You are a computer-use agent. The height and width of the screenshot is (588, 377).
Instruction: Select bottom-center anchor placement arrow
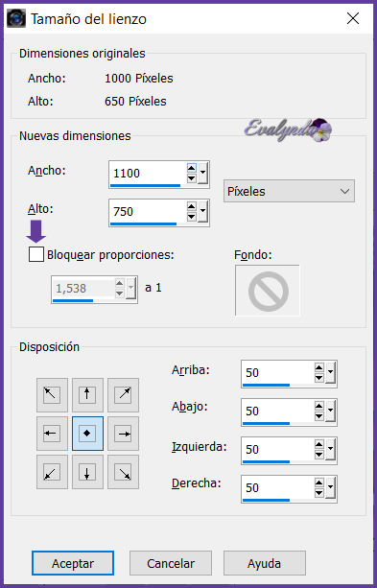click(87, 472)
